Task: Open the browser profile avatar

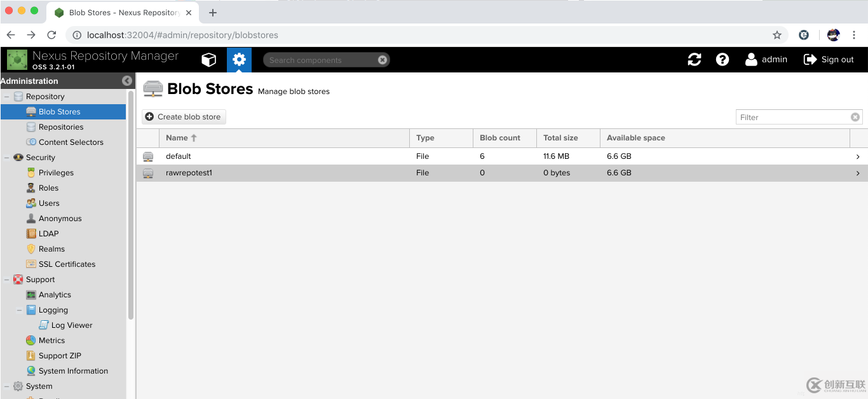Action: (834, 35)
